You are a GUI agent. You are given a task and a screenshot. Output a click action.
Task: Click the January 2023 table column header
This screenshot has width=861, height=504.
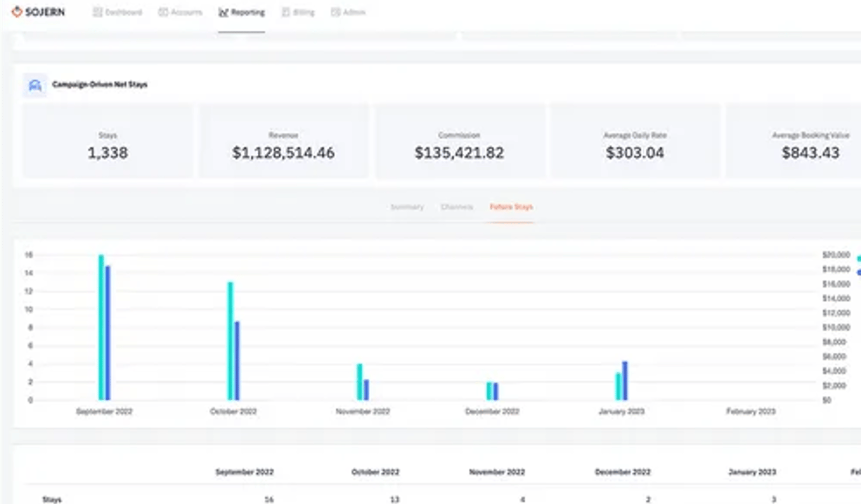[752, 472]
